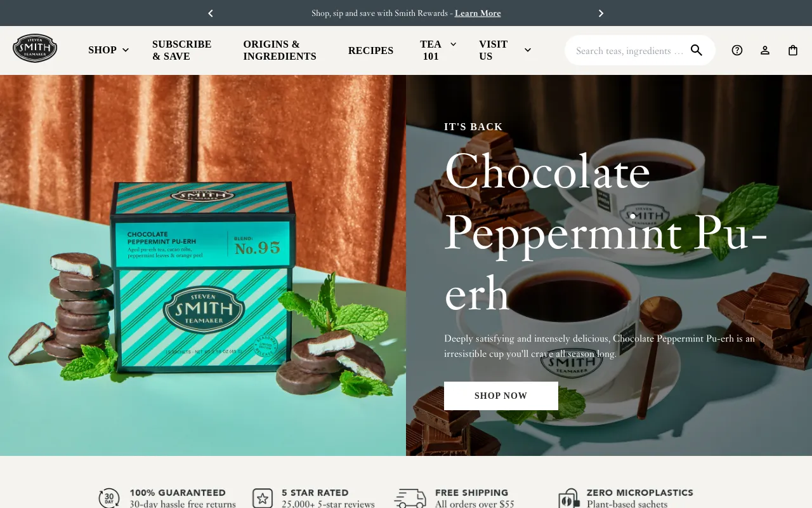Focus the Search teas, ingredients field

click(630, 50)
